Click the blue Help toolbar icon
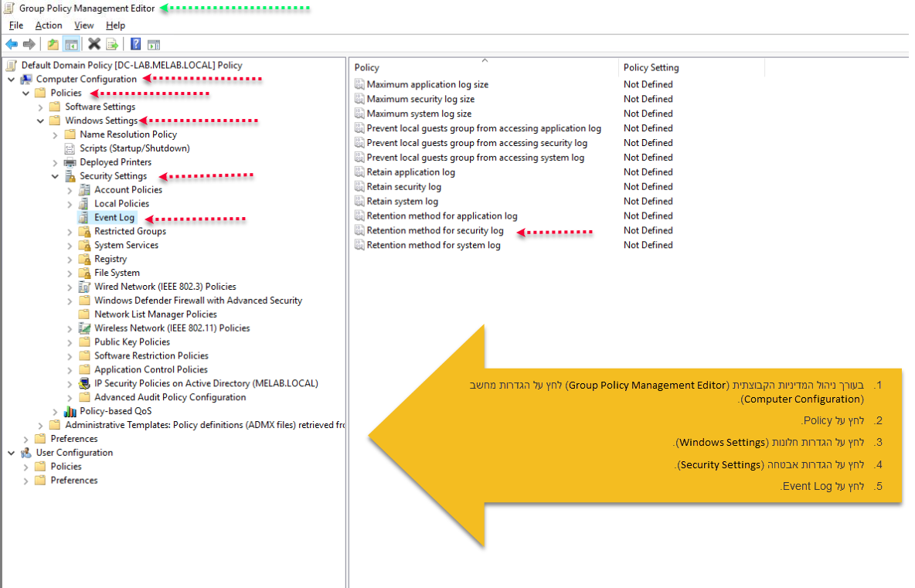Screen dimensions: 915x588 coord(135,44)
